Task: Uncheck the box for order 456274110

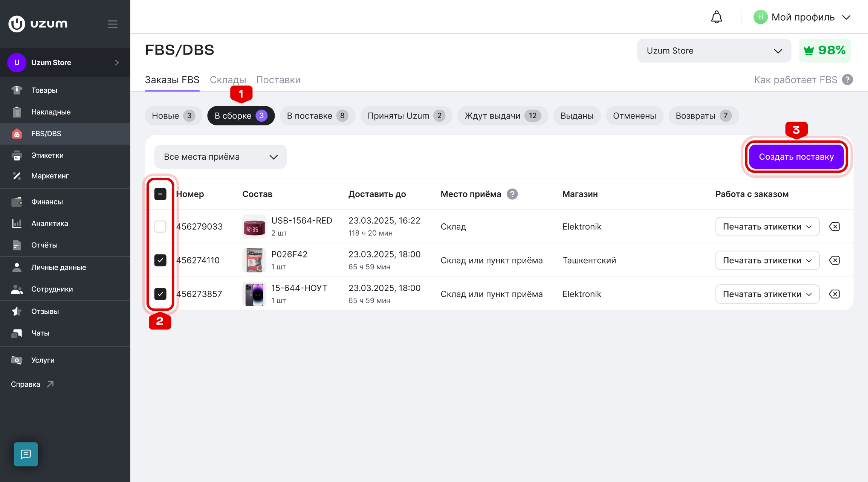Action: (160, 260)
